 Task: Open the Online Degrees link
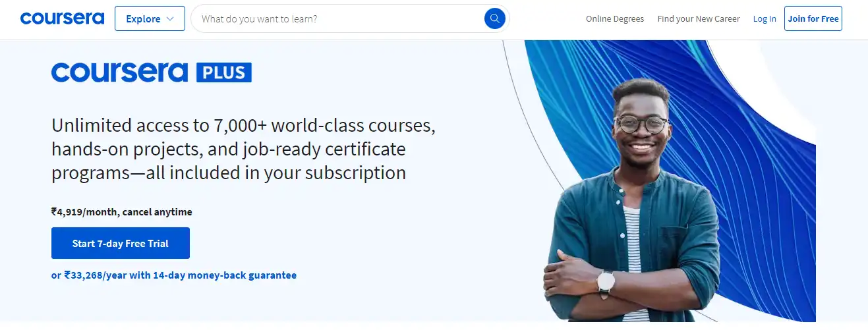(x=615, y=18)
